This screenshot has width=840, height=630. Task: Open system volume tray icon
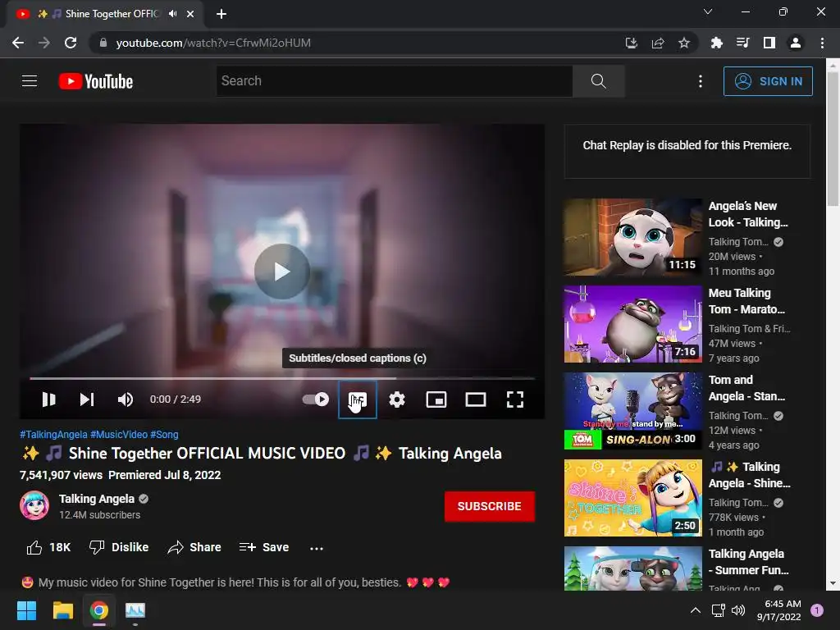click(738, 610)
